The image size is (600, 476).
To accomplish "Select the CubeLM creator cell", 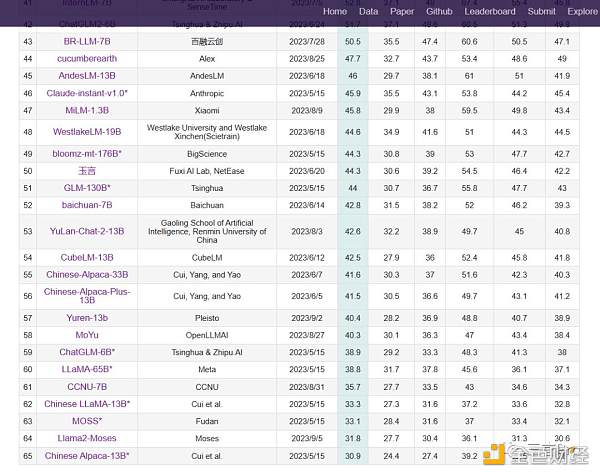I will [x=207, y=258].
